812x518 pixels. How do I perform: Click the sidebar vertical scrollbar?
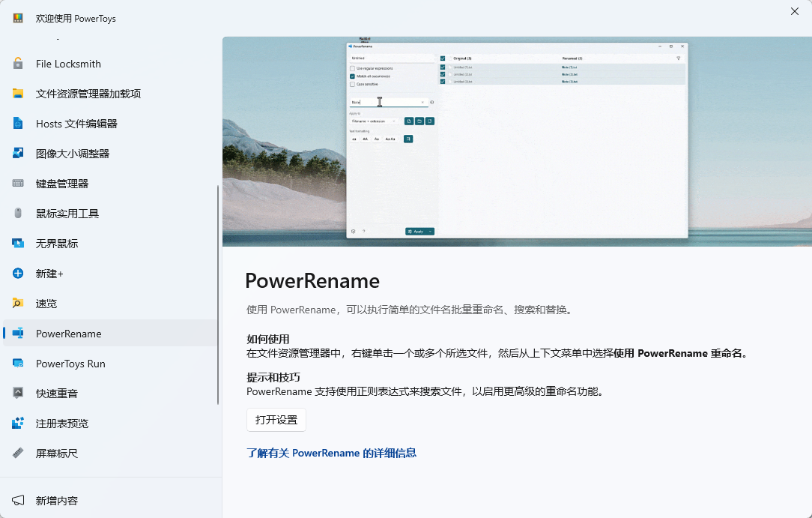click(218, 295)
